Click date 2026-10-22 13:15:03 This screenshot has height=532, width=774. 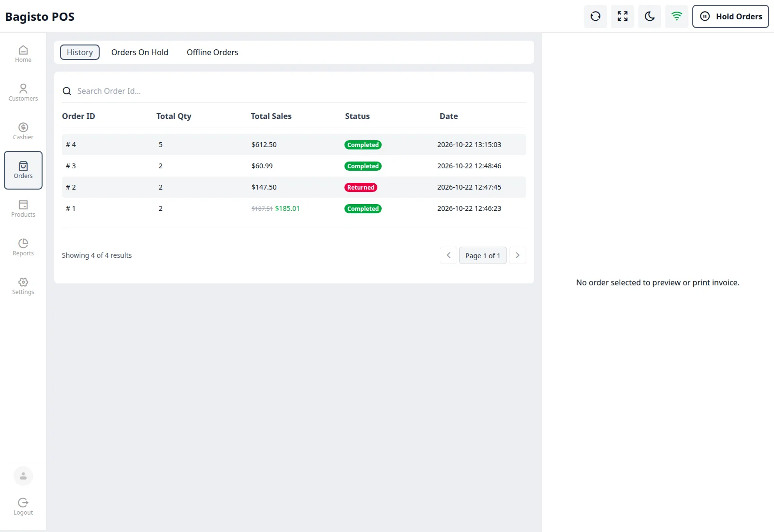(x=469, y=145)
